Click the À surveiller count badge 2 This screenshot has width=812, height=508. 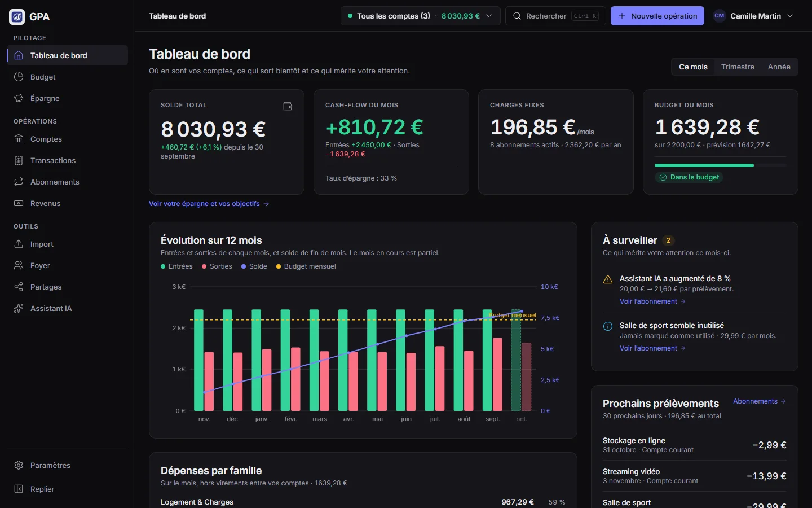[x=668, y=240]
